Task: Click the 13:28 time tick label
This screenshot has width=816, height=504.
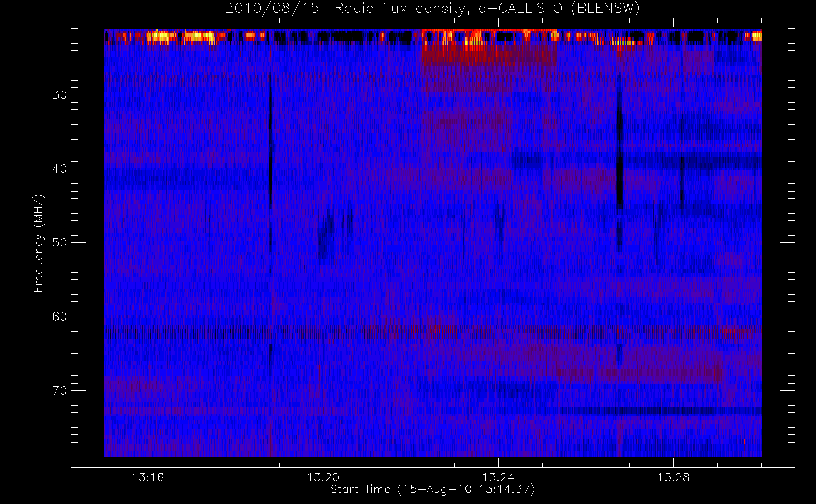Action: coord(673,477)
